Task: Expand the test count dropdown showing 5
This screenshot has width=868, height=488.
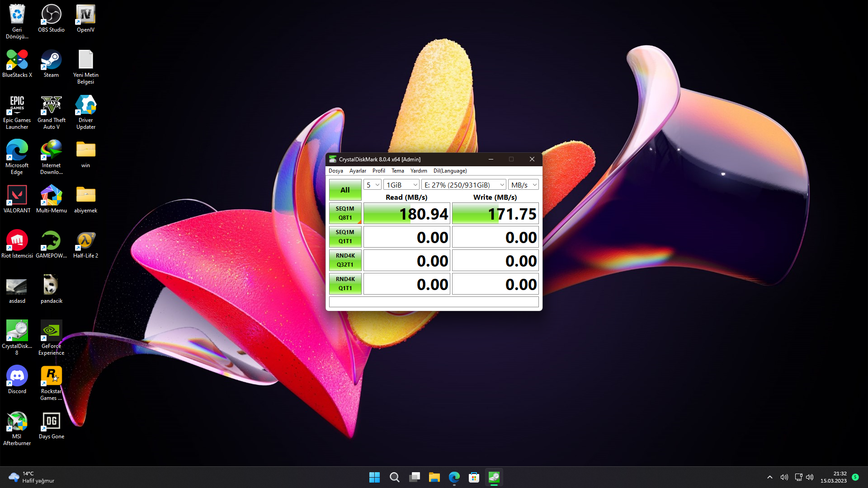Action: pos(373,185)
